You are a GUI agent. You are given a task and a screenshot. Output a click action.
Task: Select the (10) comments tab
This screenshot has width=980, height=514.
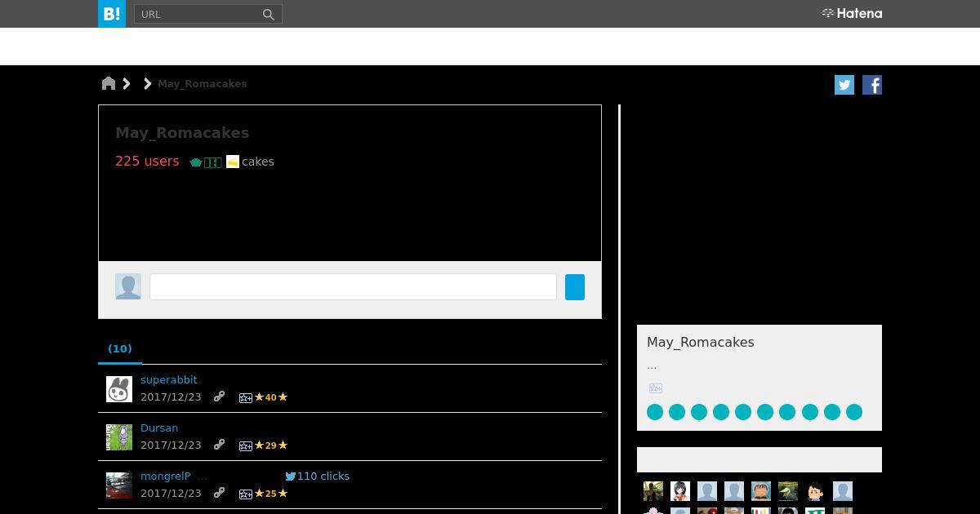120,348
